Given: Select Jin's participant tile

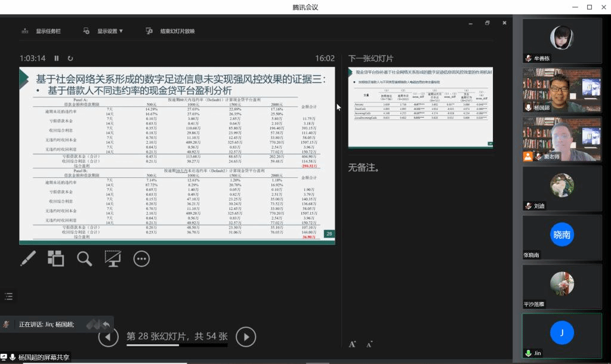Looking at the screenshot, I should tap(561, 335).
